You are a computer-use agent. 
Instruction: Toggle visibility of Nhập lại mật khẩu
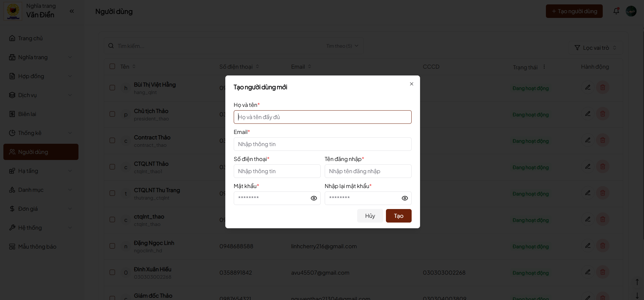pos(405,198)
